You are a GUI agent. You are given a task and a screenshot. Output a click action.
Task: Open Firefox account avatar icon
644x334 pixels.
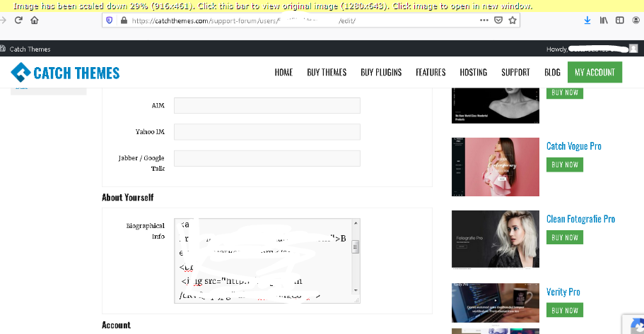tap(636, 20)
